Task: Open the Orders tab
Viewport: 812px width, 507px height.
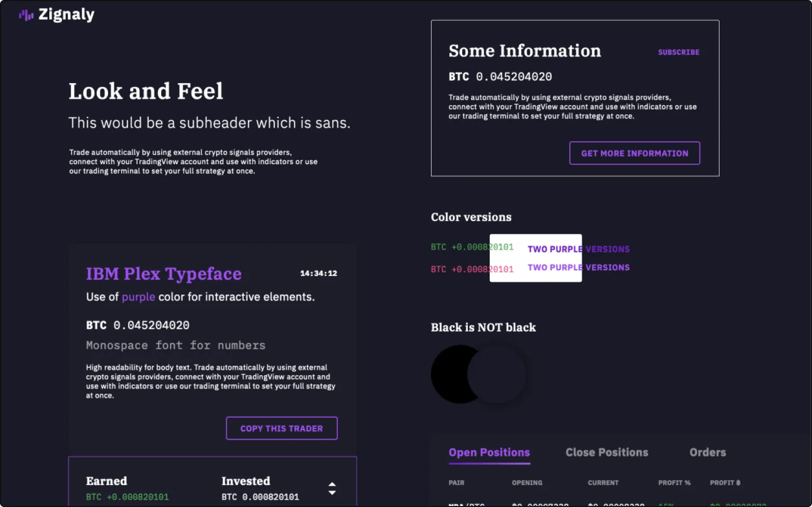Action: [x=708, y=452]
